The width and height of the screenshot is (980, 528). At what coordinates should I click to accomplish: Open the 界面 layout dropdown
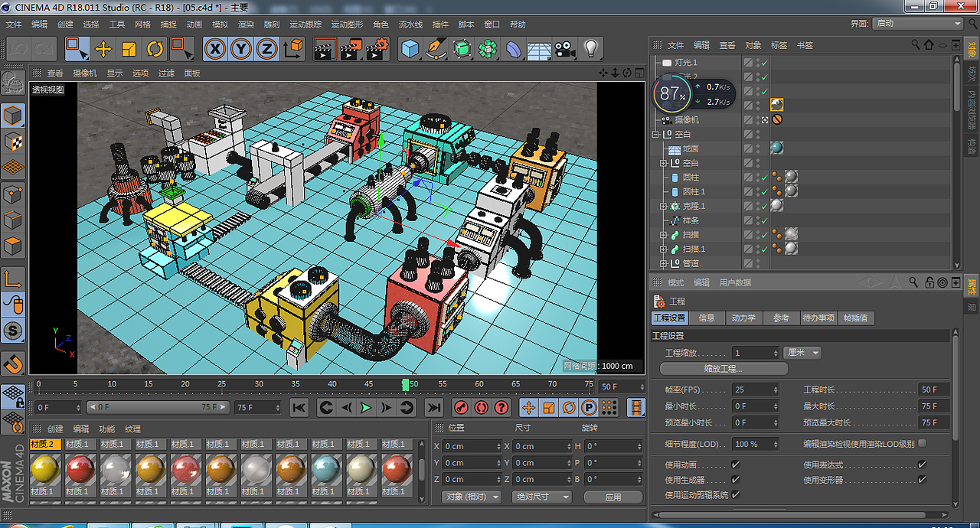pyautogui.click(x=918, y=23)
